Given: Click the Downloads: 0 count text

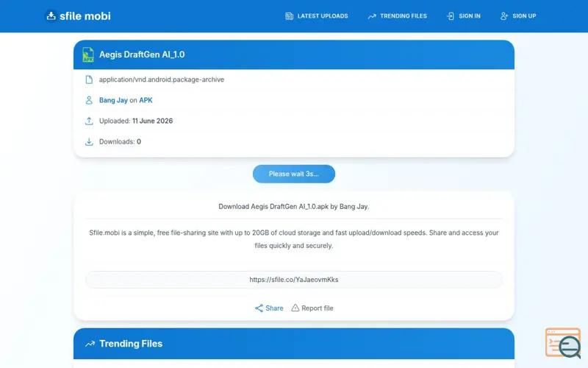Looking at the screenshot, I should pyautogui.click(x=120, y=141).
